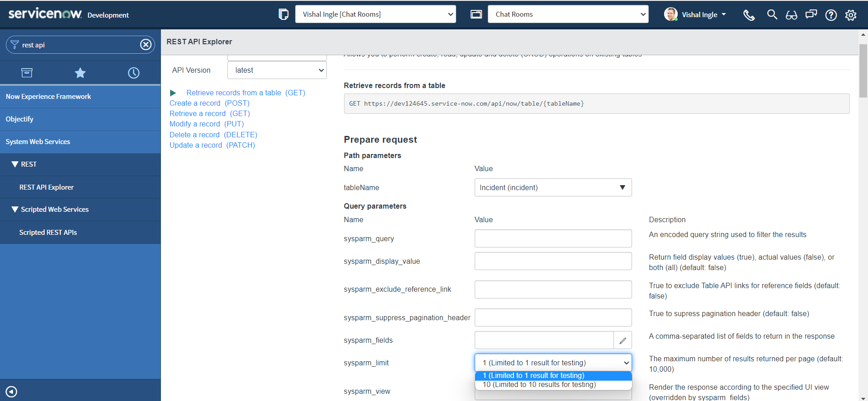The image size is (868, 401).
Task: Open the sysparm_limit dropdown
Action: coord(553,363)
